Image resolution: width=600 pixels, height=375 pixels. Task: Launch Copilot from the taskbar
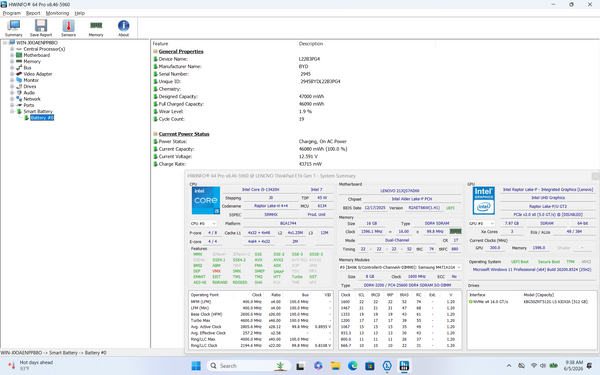(318, 366)
